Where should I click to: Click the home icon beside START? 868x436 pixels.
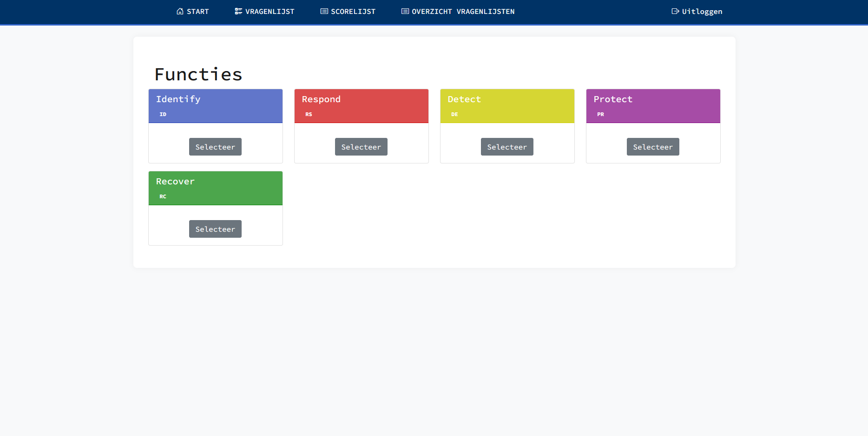(180, 11)
